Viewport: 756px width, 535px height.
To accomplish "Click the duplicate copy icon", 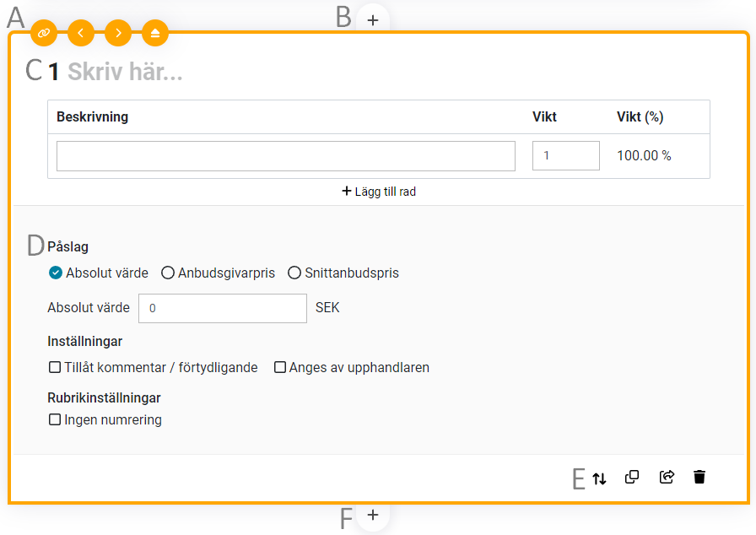I will [x=632, y=478].
